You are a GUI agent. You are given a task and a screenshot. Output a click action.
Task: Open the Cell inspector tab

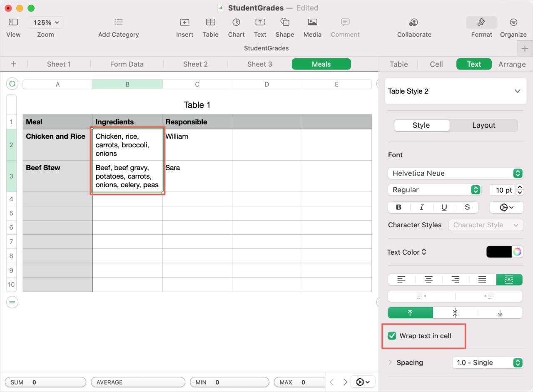[436, 64]
